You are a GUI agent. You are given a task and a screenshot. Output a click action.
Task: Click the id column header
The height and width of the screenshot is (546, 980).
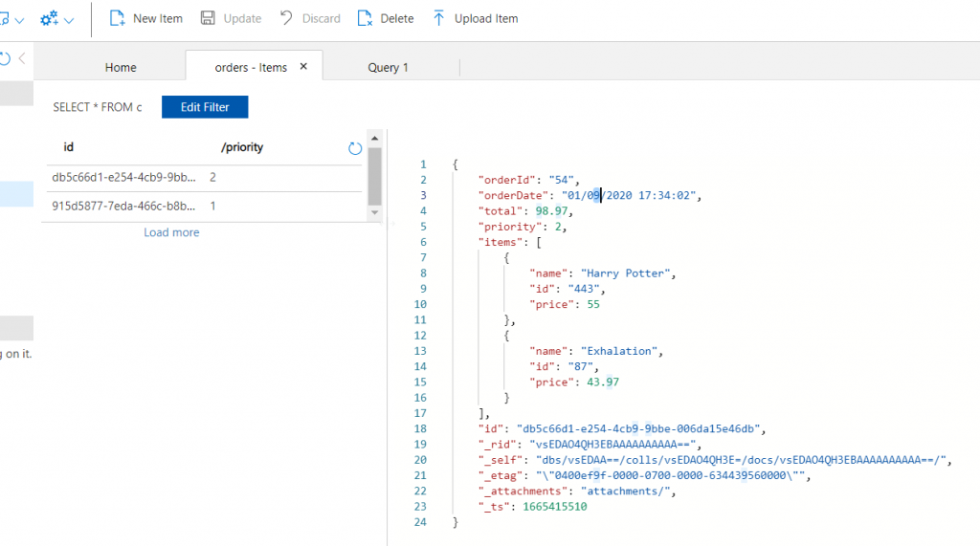coord(69,147)
